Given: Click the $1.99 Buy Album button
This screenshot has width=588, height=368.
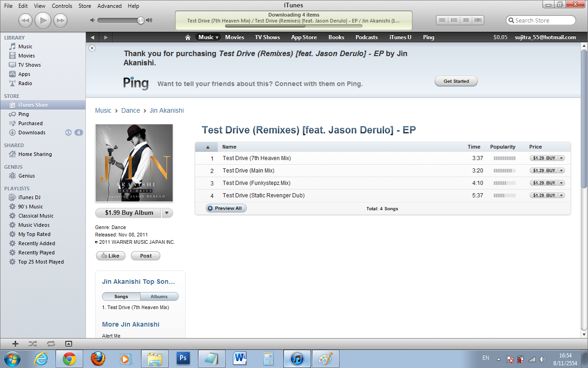Looking at the screenshot, I should pos(129,213).
